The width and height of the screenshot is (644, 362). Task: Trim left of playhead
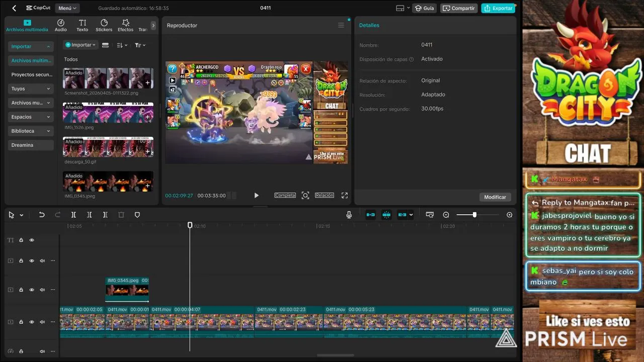click(89, 215)
